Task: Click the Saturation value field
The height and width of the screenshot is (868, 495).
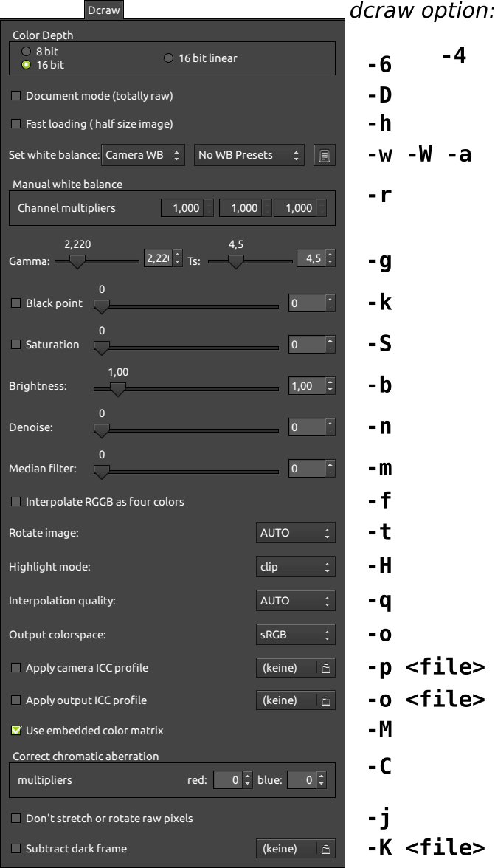Action: [x=306, y=344]
